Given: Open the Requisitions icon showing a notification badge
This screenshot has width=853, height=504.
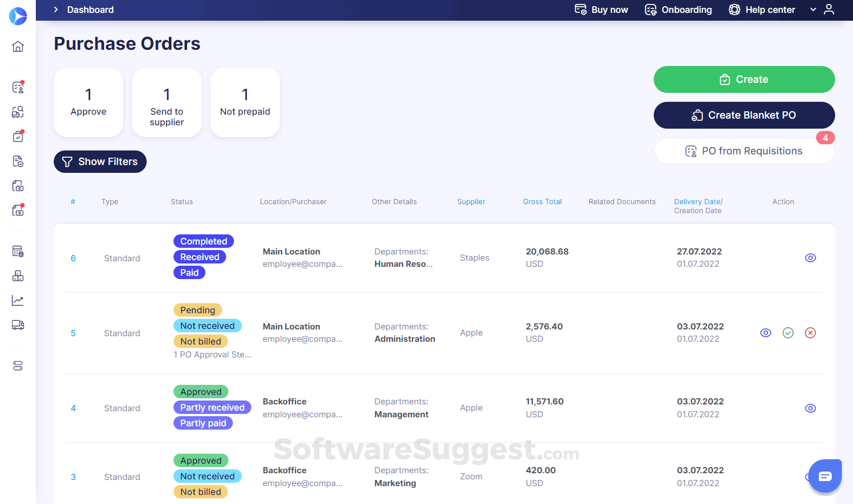Looking at the screenshot, I should coord(17,87).
